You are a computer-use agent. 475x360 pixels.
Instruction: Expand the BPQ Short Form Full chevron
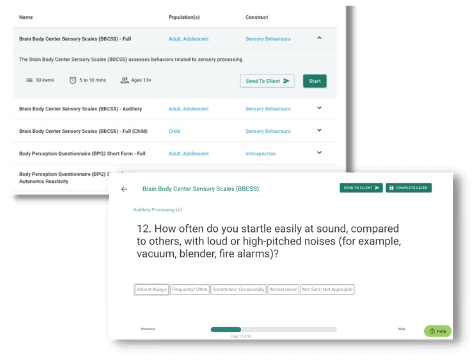(x=319, y=153)
